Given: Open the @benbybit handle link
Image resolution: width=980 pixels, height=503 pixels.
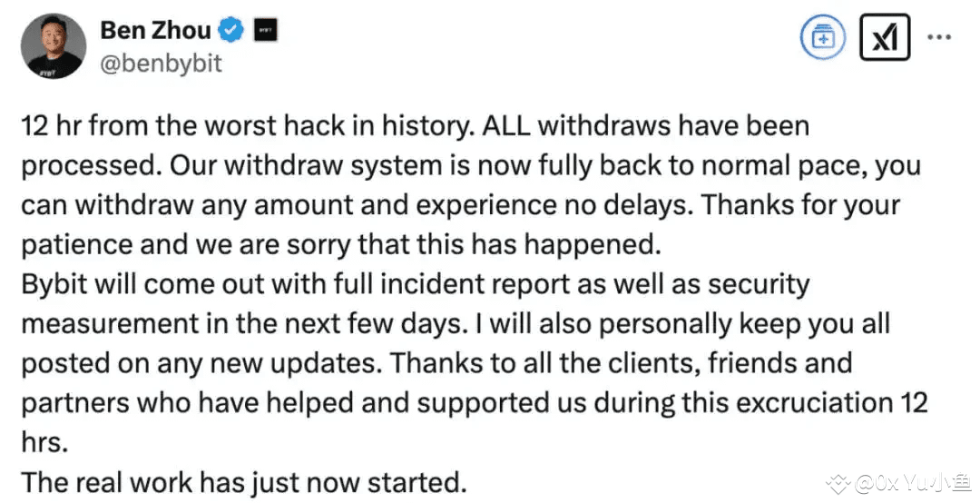Looking at the screenshot, I should coord(162,64).
